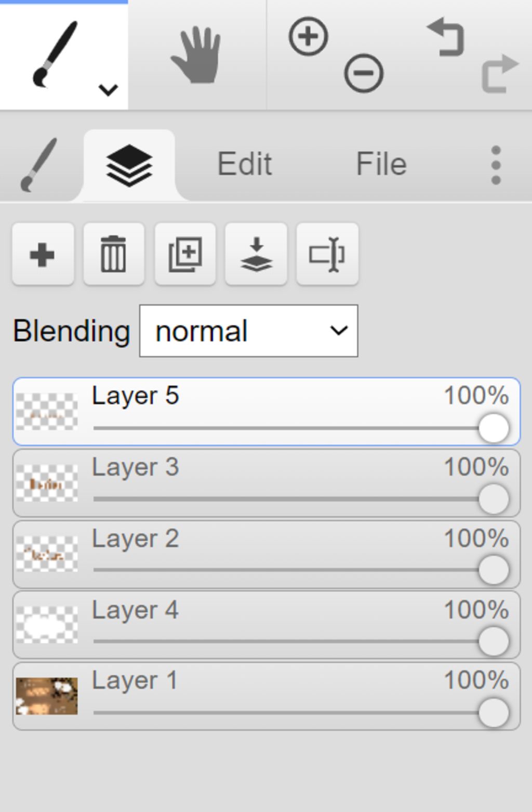Open the brush settings tab
Screen dimensions: 532x812
(38, 165)
